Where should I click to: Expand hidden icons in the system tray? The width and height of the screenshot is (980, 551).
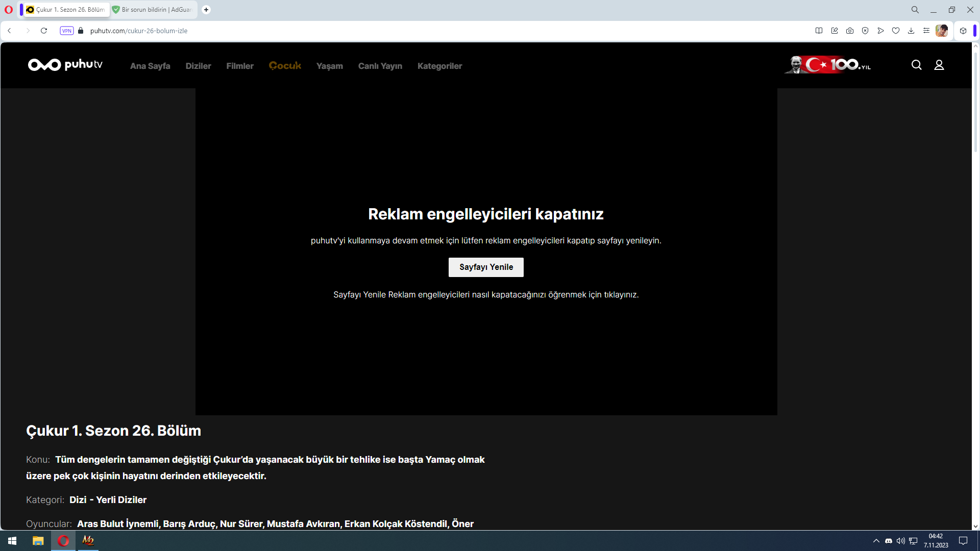876,541
